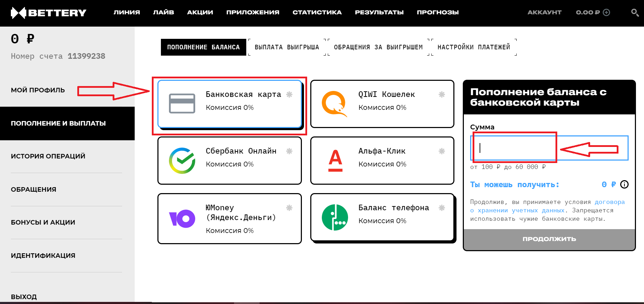Click the info icon beside 0 ₽
Image resolution: width=644 pixels, height=304 pixels.
624,184
